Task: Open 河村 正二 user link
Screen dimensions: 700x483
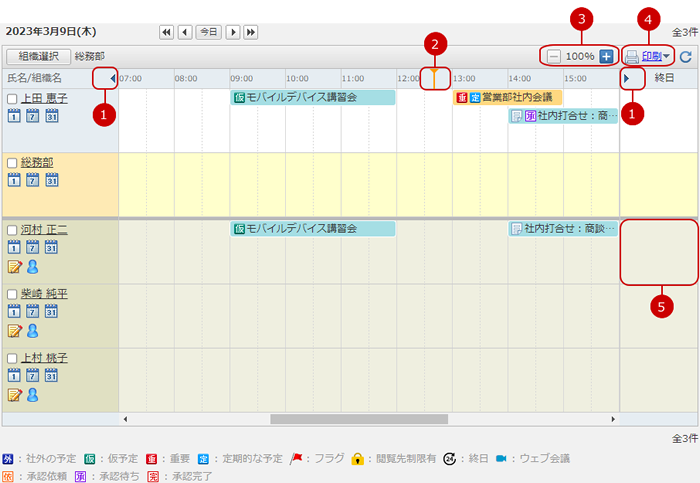Action: point(44,229)
